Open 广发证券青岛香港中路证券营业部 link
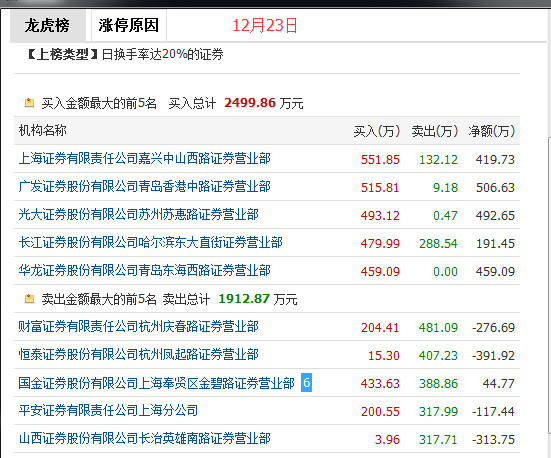Screen dimensions: 551x458 pos(144,186)
